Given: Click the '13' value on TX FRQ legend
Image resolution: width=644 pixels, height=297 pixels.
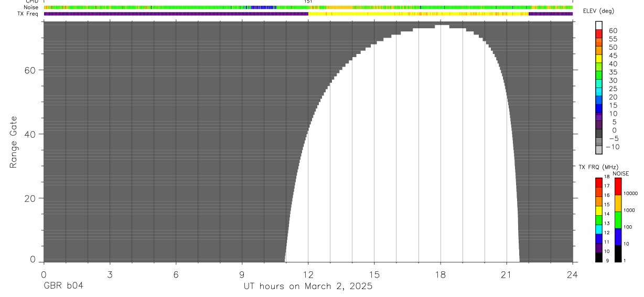Looking at the screenshot, I should coord(607,223).
